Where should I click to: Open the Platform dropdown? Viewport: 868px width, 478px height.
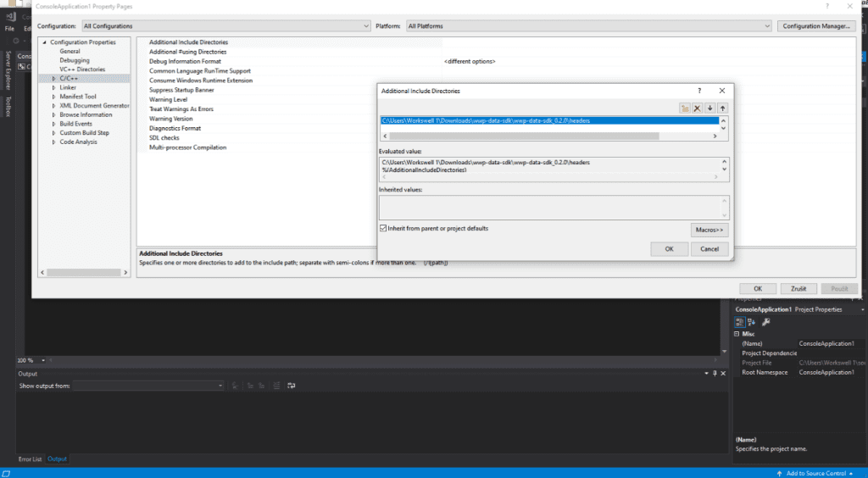pos(588,26)
